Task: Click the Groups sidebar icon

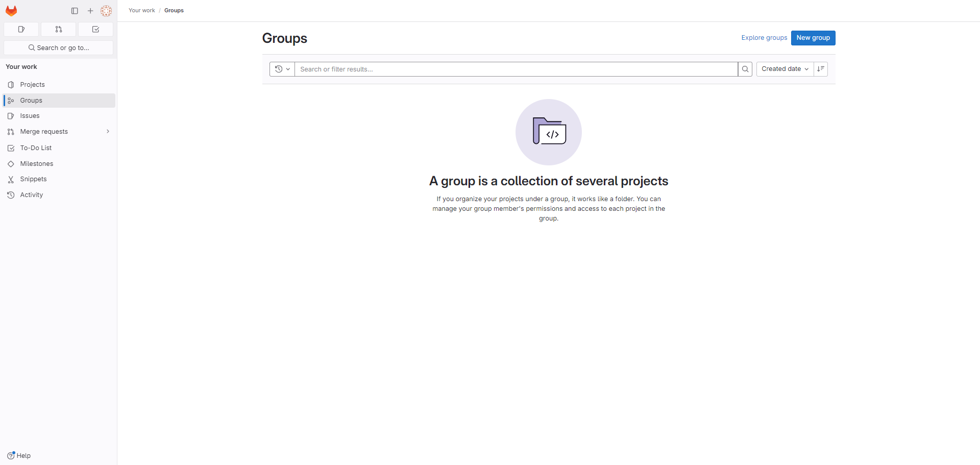Action: 11,101
